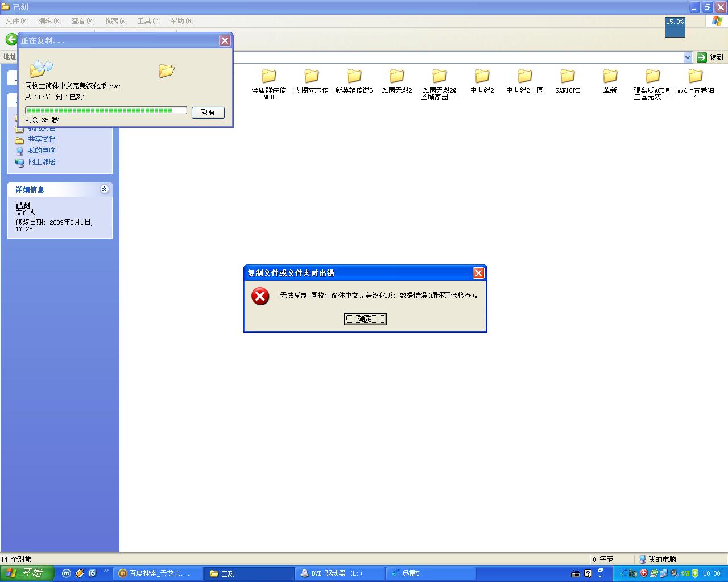
Task: Switch to 迅雷5 taskbar window
Action: tap(430, 573)
